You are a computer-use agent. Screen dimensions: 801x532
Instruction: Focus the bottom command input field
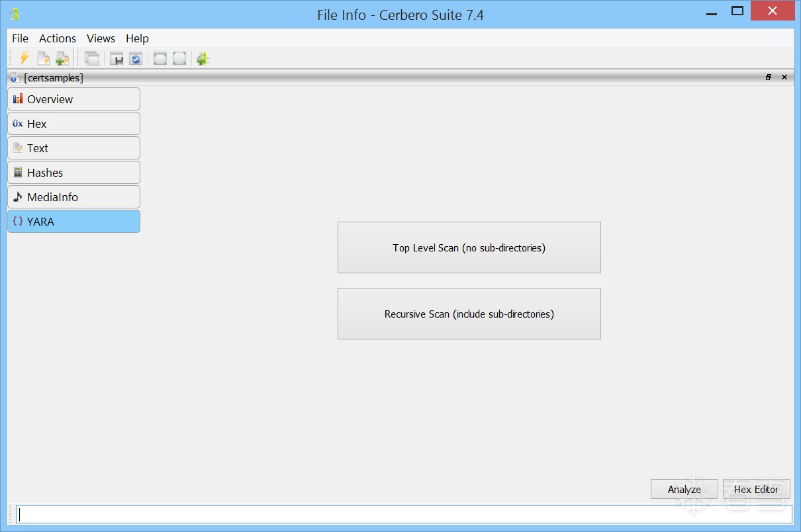coord(404,514)
